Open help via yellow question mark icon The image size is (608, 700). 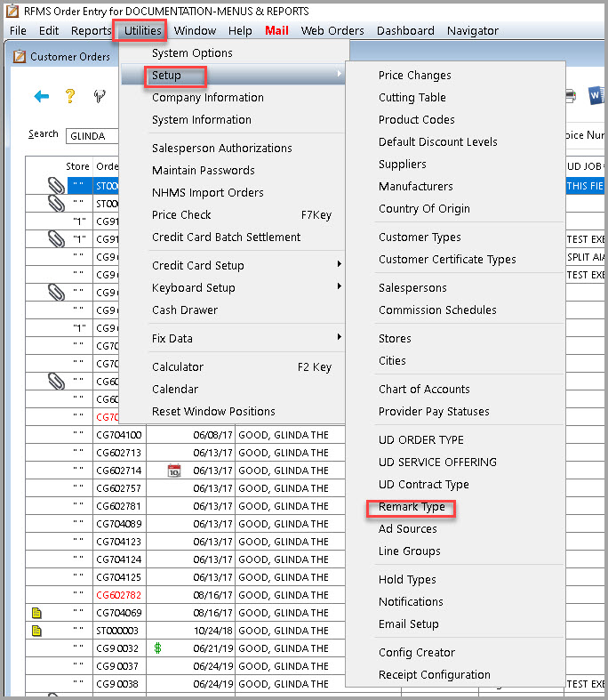pyautogui.click(x=70, y=95)
